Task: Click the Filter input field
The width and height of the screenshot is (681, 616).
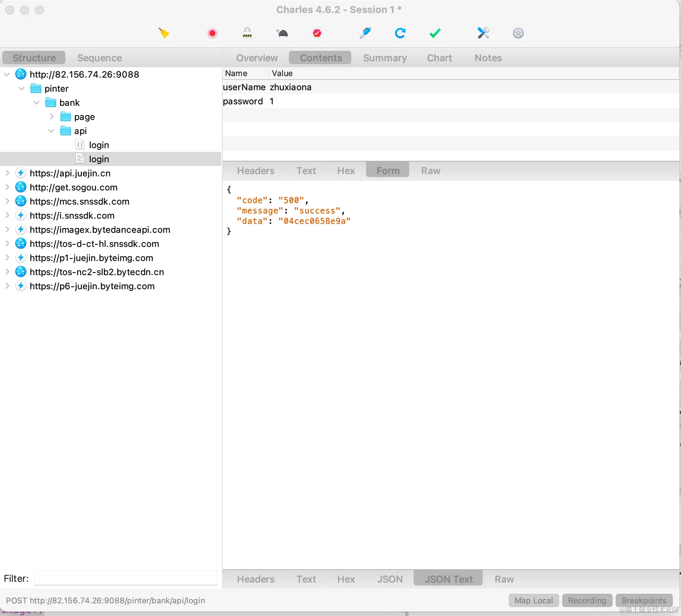Action: tap(126, 578)
